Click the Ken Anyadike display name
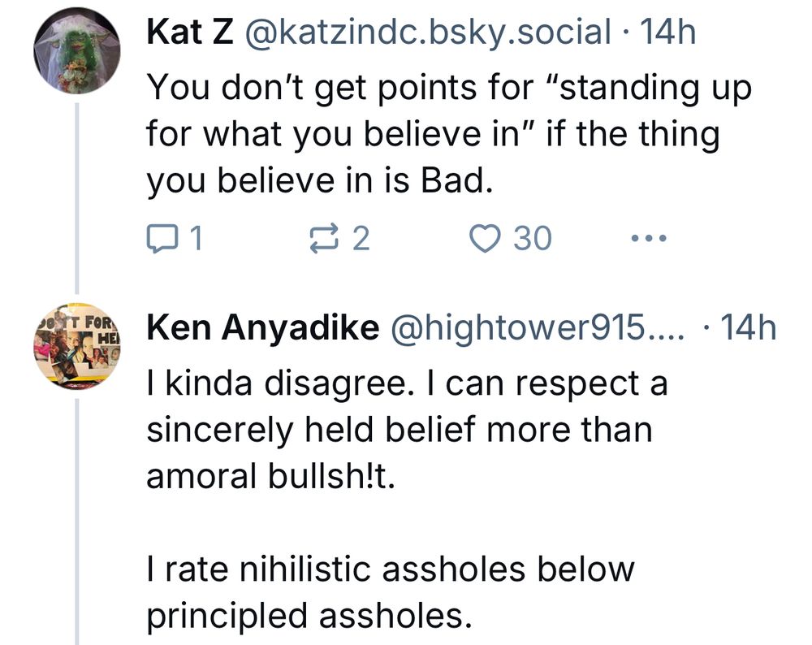This screenshot has height=645, width=812. pyautogui.click(x=263, y=328)
